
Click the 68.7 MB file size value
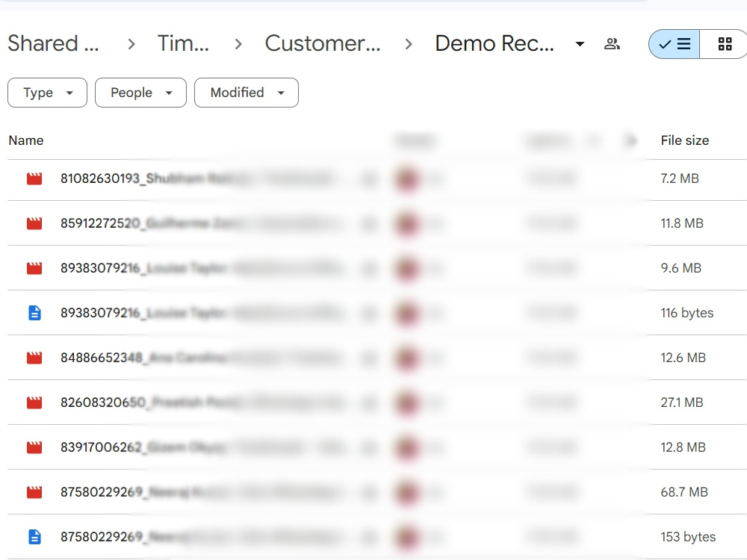(684, 492)
